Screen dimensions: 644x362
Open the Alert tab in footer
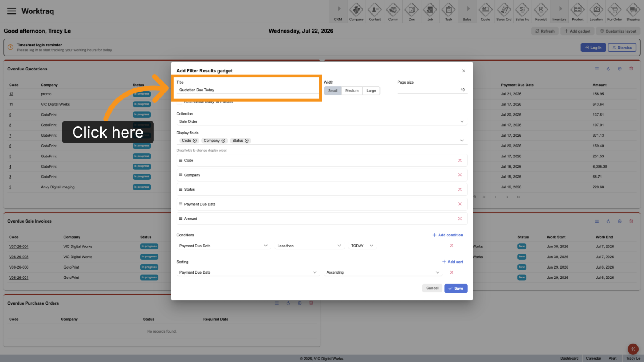tap(613, 359)
